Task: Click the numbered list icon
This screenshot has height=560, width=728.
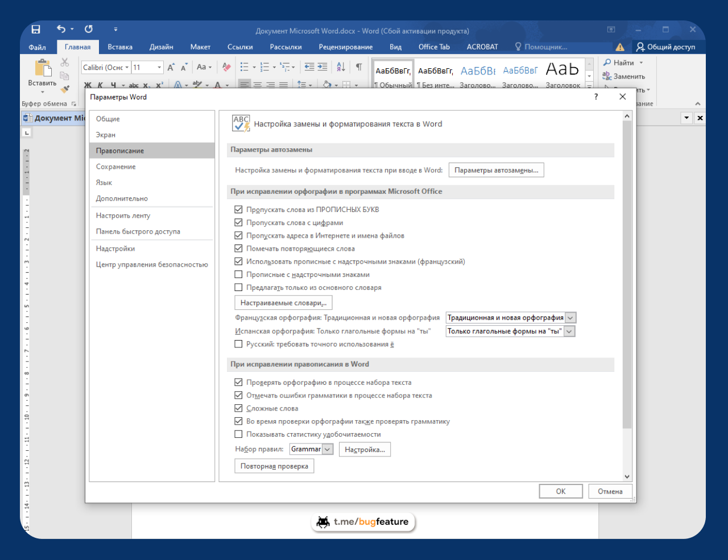Action: pos(264,67)
